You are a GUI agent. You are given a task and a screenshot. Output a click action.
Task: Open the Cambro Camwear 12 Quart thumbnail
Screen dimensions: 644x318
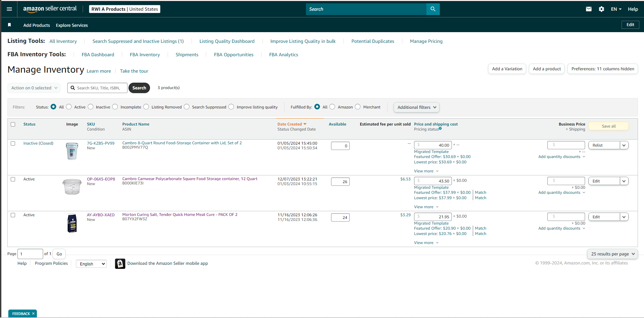point(72,186)
